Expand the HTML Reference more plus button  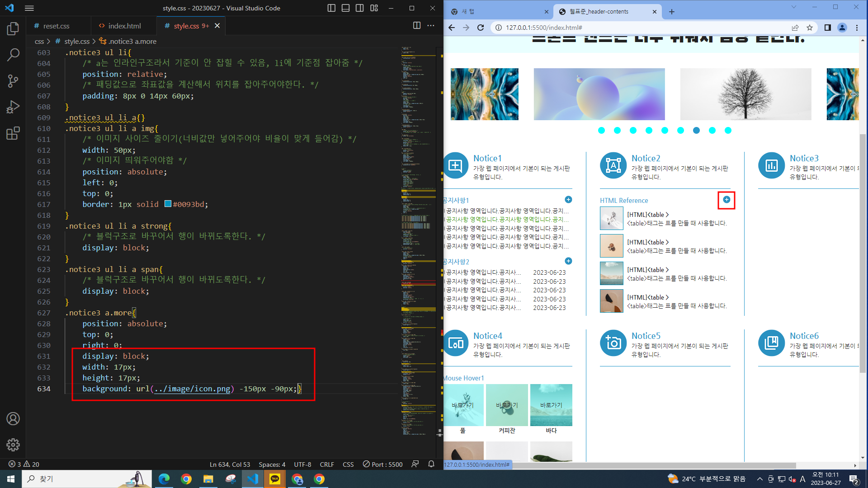point(726,200)
